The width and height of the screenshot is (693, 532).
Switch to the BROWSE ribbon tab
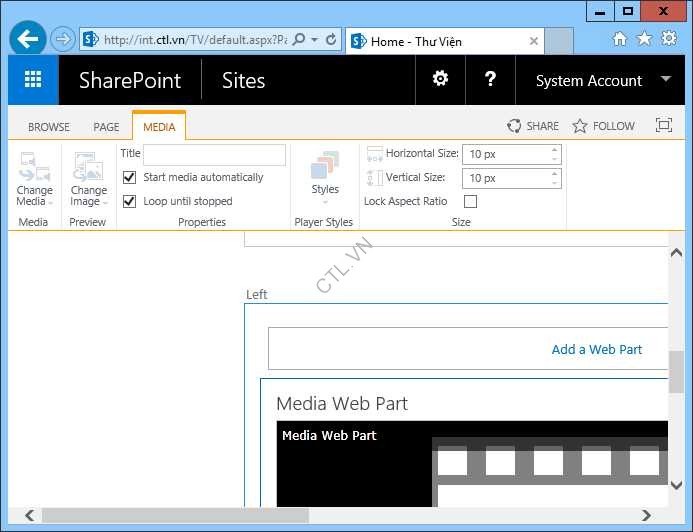49,127
